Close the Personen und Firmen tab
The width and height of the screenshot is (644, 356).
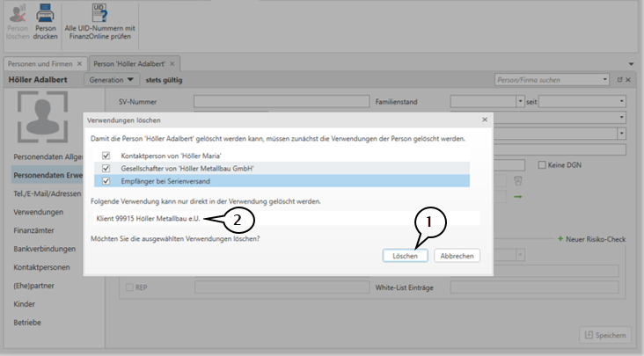(79, 64)
